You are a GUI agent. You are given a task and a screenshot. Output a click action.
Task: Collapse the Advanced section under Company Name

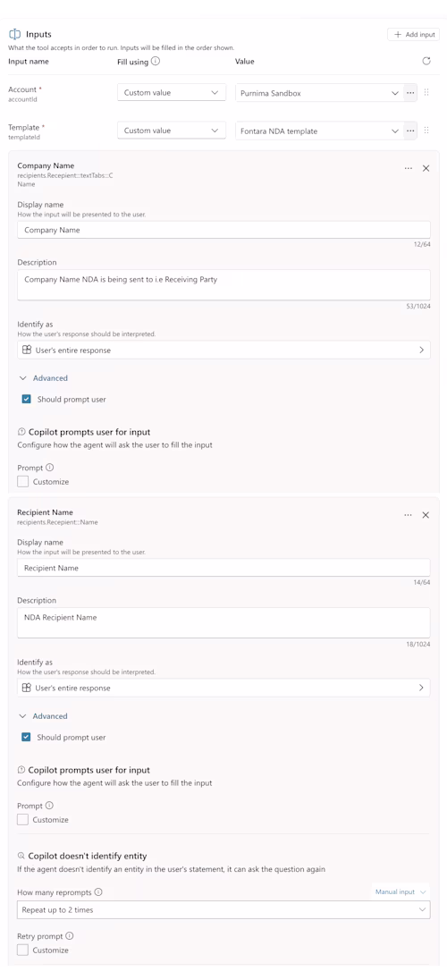click(44, 378)
